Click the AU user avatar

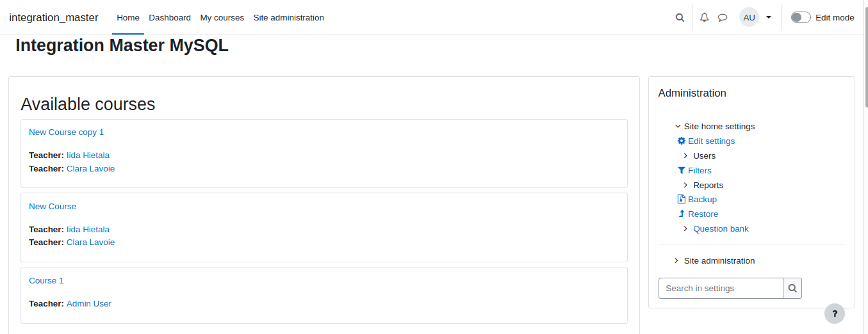(749, 17)
